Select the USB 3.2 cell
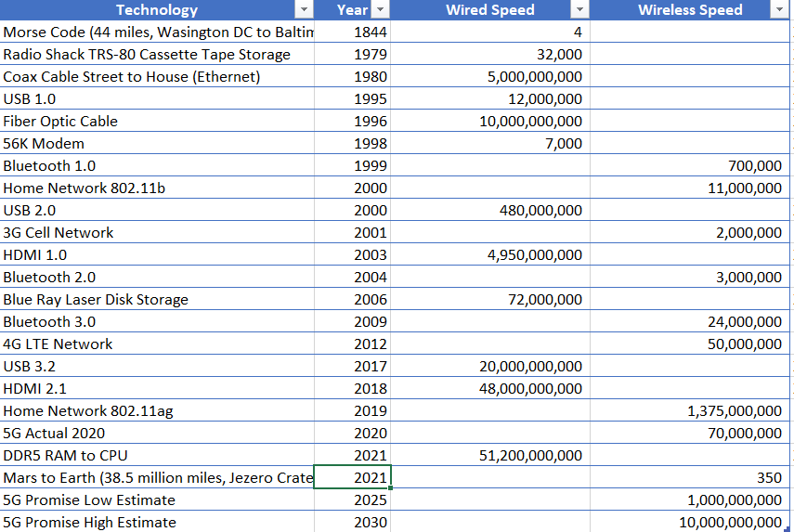Screen dimensions: 794x532 157,366
